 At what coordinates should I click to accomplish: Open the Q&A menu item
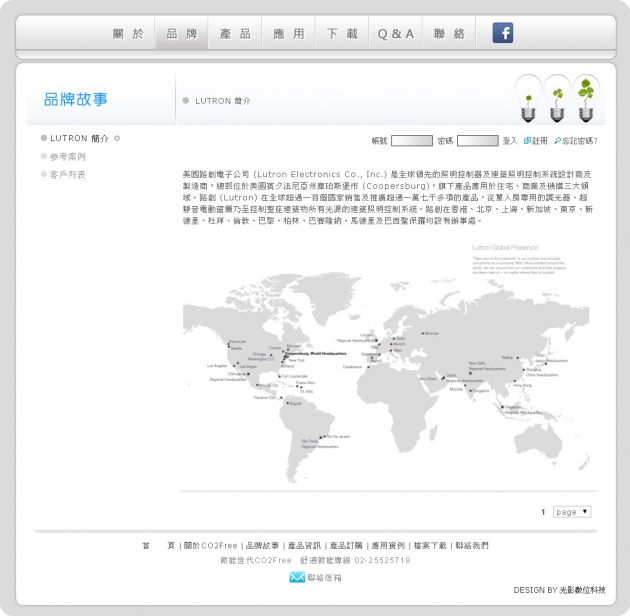(396, 34)
